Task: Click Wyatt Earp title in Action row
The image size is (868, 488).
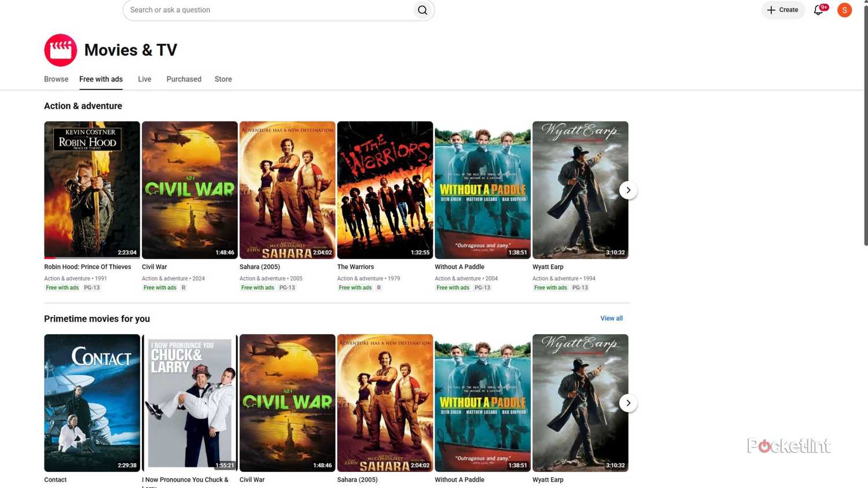Action: (x=548, y=267)
